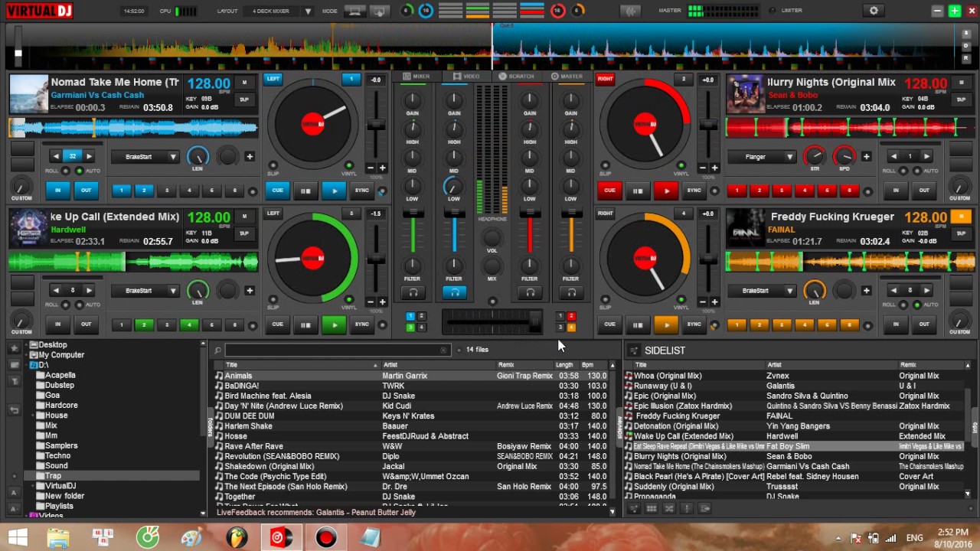Play deck 2 (red play button)
This screenshot has width=980, height=551.
665,191
